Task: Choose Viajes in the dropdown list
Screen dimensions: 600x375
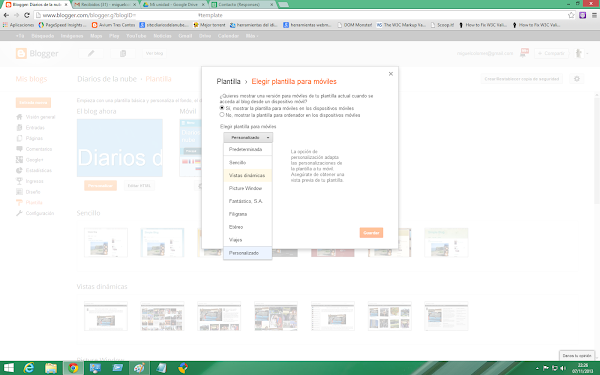Action: click(x=248, y=240)
